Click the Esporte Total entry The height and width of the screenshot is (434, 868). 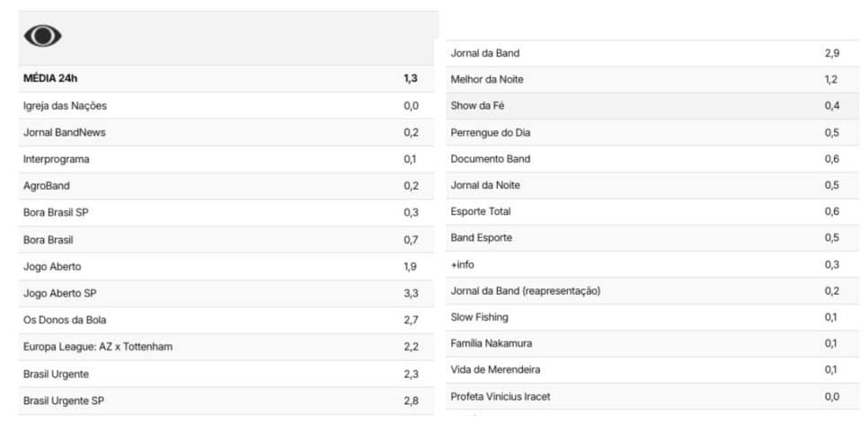click(x=652, y=211)
